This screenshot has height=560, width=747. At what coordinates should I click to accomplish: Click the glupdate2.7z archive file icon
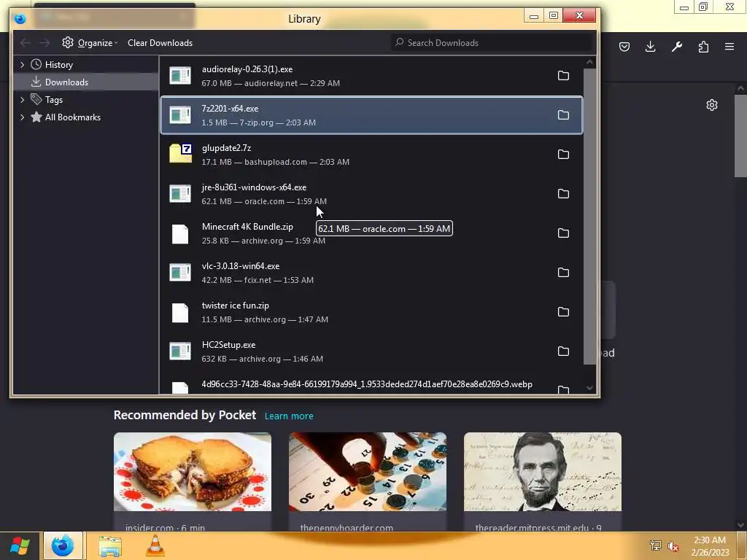click(180, 153)
